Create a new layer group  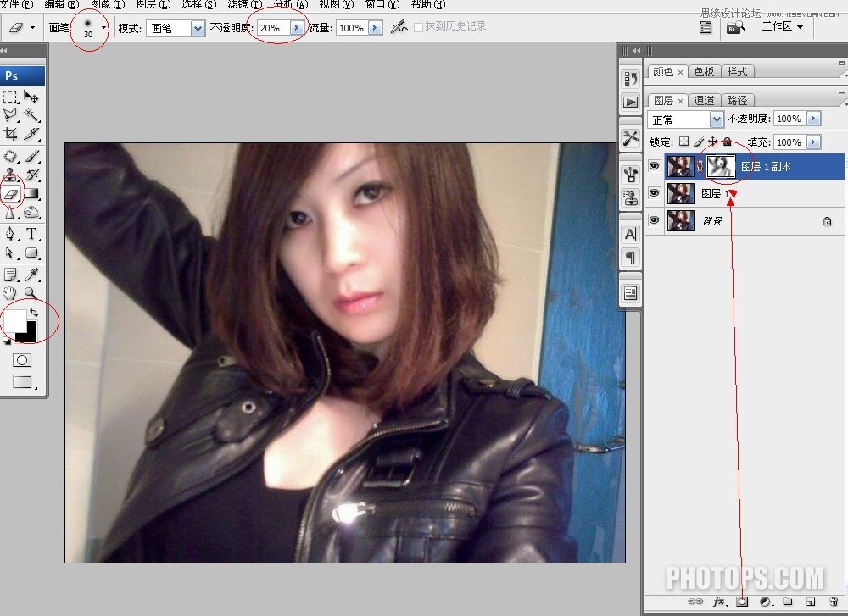coord(788,602)
